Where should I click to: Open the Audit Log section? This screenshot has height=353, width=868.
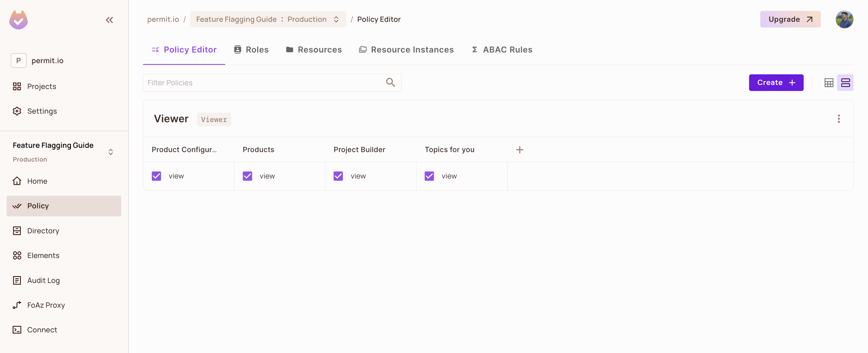pyautogui.click(x=43, y=280)
